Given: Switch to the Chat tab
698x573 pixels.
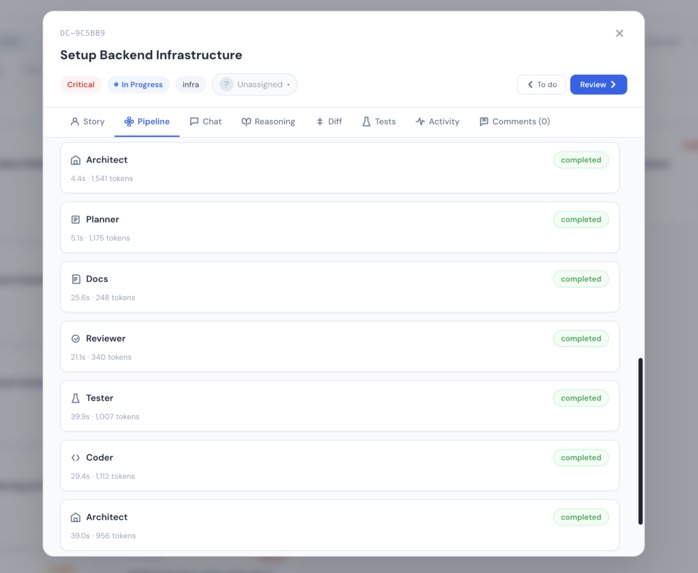Looking at the screenshot, I should click(206, 122).
